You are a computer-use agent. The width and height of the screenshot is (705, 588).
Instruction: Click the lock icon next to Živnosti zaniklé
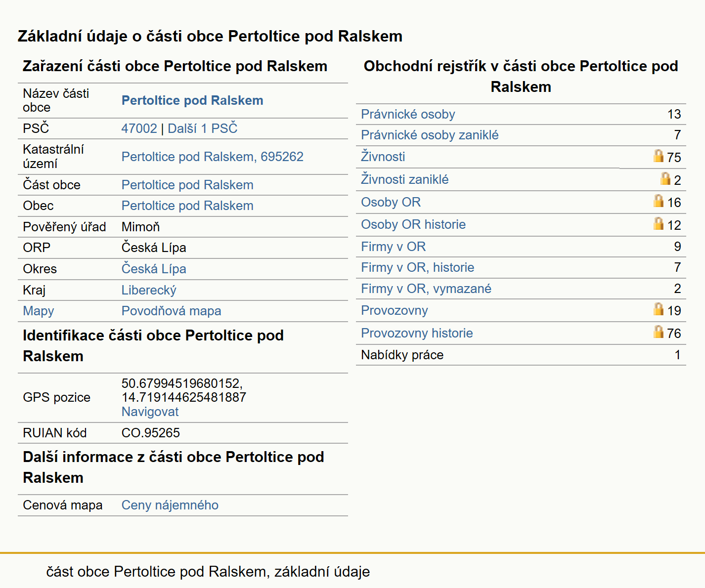coord(665,178)
